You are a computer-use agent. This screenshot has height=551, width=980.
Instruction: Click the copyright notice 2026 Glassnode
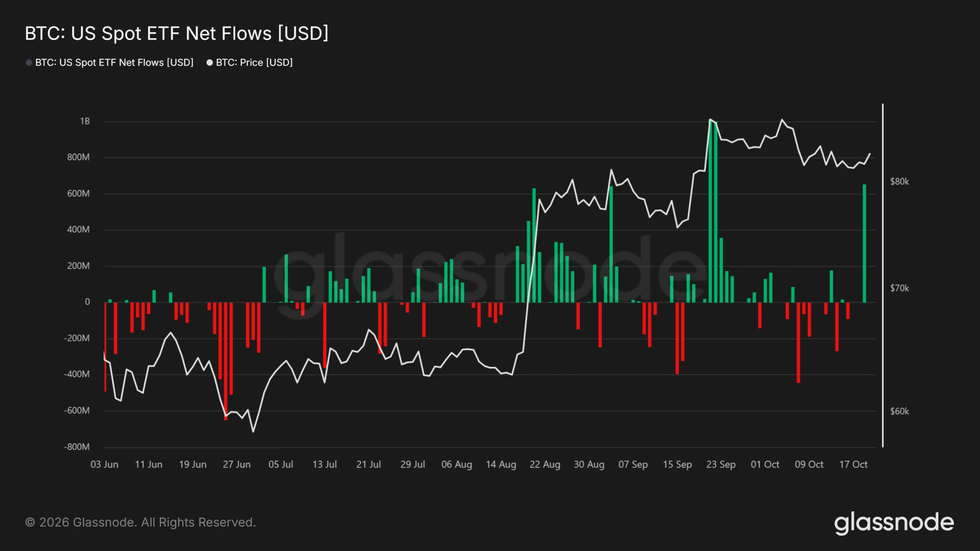point(140,522)
